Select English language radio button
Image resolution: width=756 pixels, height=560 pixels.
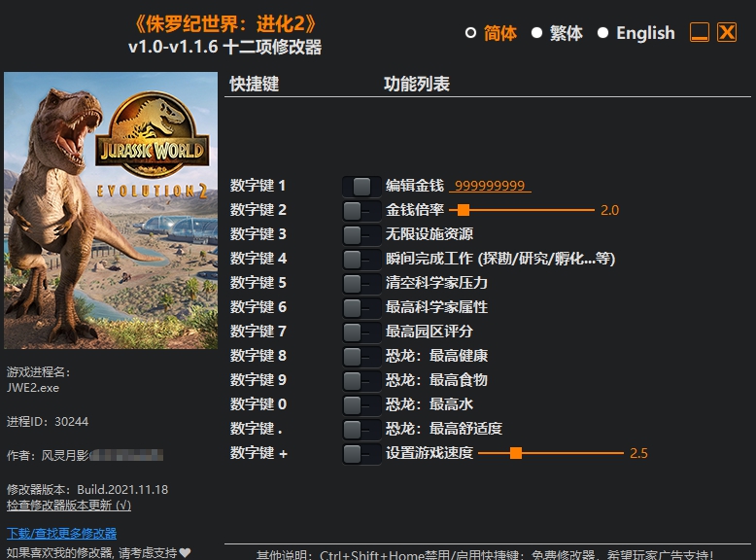pos(602,33)
